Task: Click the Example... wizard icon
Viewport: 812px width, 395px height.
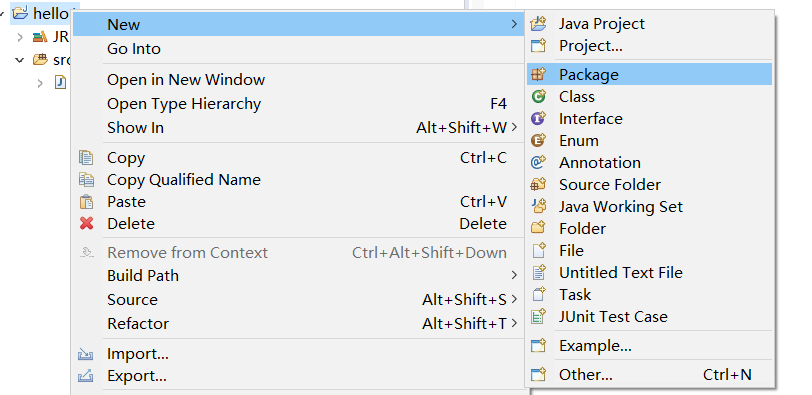Action: pos(539,345)
